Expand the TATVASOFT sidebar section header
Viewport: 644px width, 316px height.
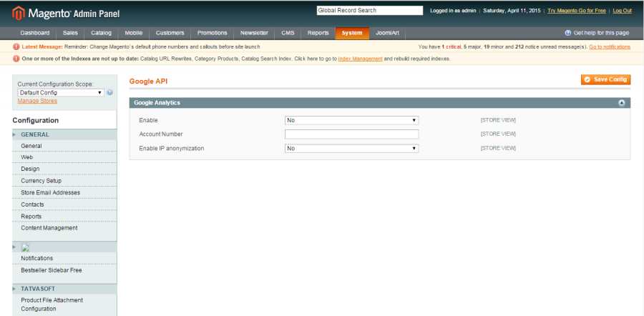point(64,289)
